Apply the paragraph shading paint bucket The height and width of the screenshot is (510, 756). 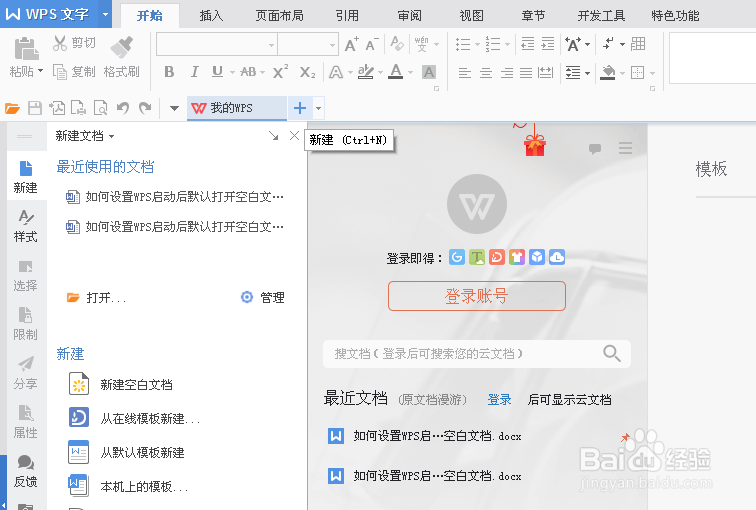[x=608, y=73]
